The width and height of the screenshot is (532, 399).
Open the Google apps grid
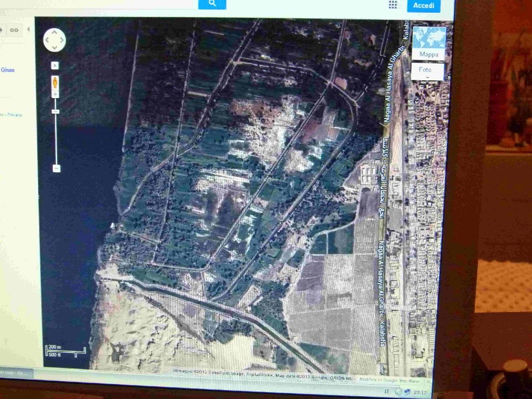coord(392,5)
